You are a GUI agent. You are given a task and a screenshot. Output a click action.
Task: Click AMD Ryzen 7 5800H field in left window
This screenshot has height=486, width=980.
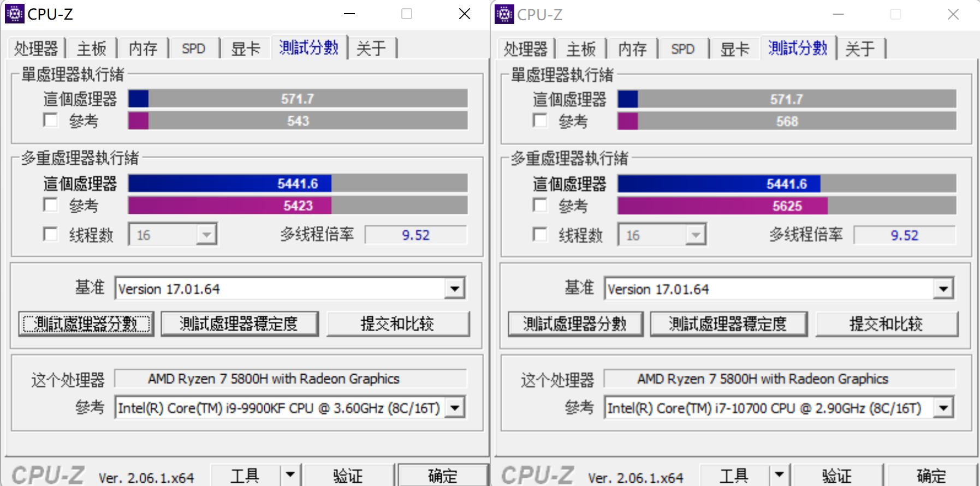(290, 379)
